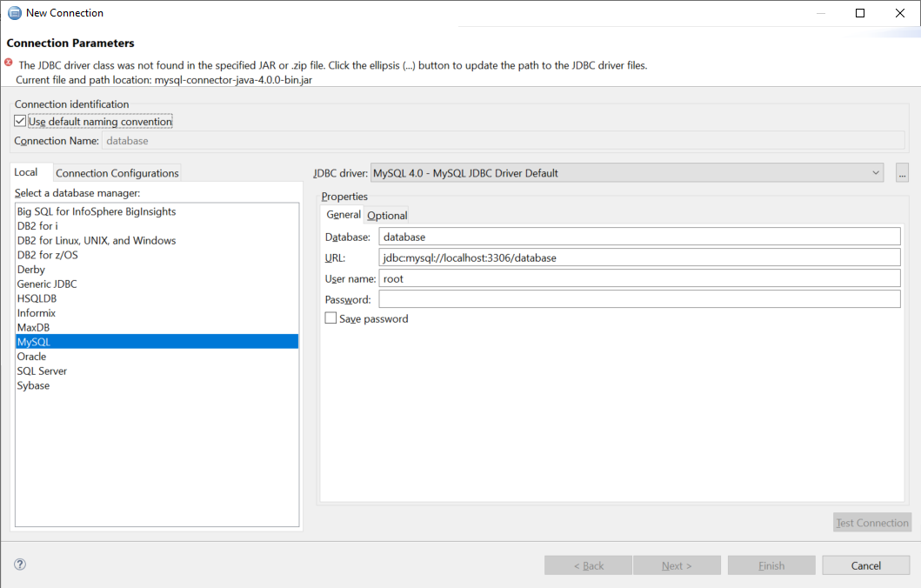Select DB2 for z/OS database manager

tap(47, 254)
